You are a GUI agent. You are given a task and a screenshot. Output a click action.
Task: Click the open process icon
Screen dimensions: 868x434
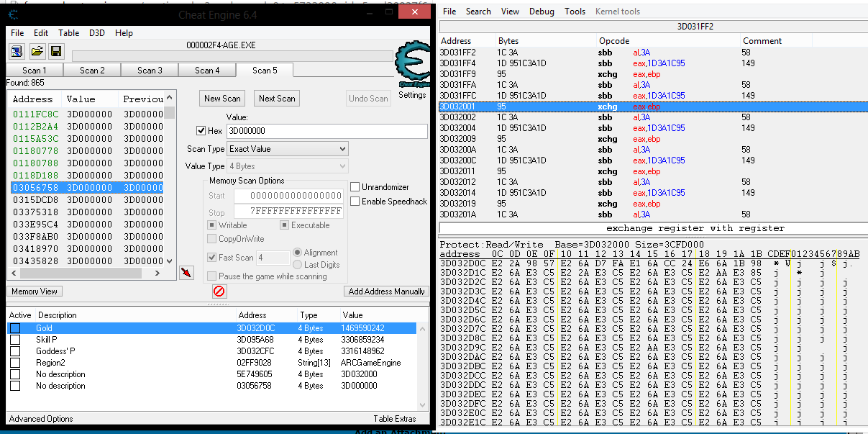[17, 51]
